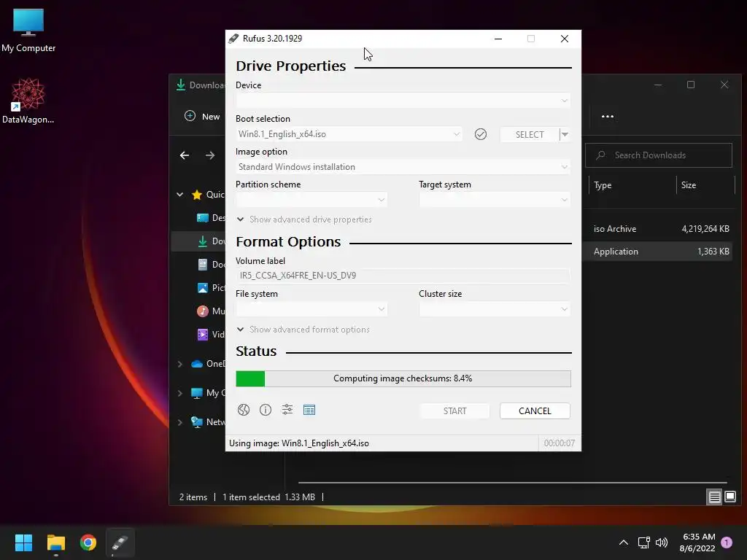Click the 00:00:07 elapsed timer

coord(560,443)
